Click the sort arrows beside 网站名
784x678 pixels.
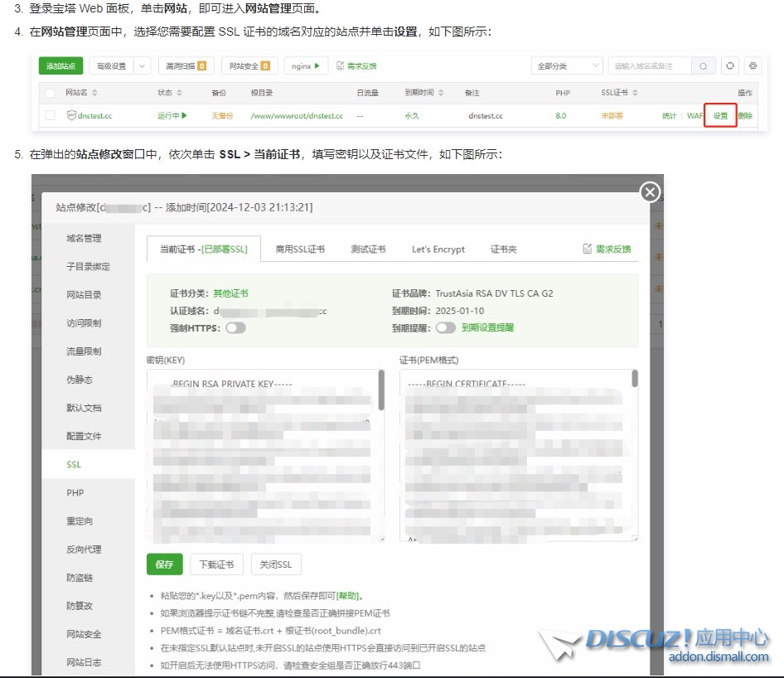point(94,93)
